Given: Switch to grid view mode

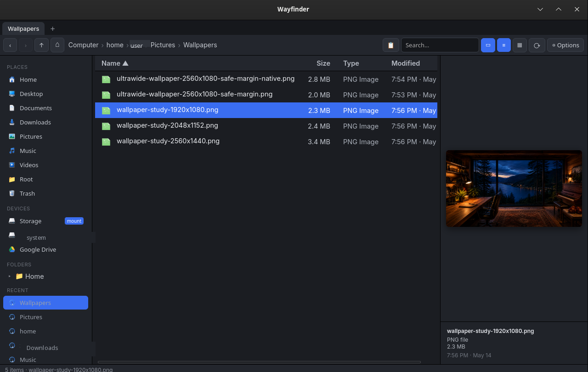Looking at the screenshot, I should 520,45.
